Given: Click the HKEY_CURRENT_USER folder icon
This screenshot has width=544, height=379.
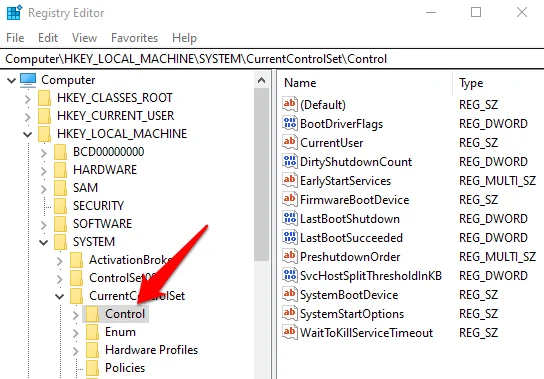Looking at the screenshot, I should pyautogui.click(x=45, y=116).
